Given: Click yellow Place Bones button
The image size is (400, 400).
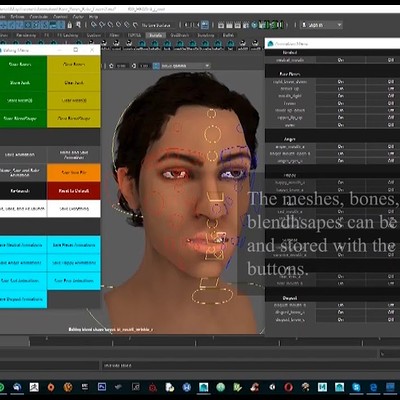Looking at the screenshot, I should [74, 64].
